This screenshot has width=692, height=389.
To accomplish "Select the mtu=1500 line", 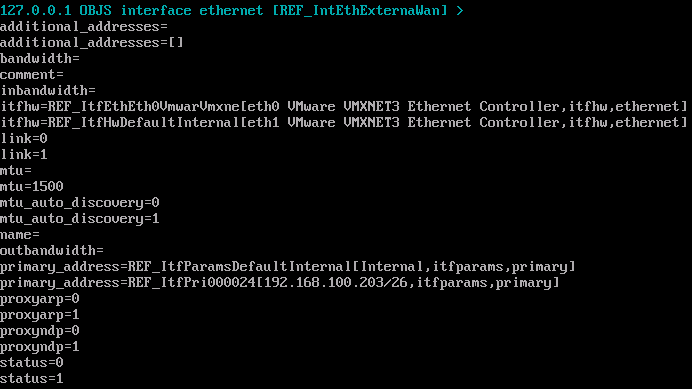I will pyautogui.click(x=32, y=186).
